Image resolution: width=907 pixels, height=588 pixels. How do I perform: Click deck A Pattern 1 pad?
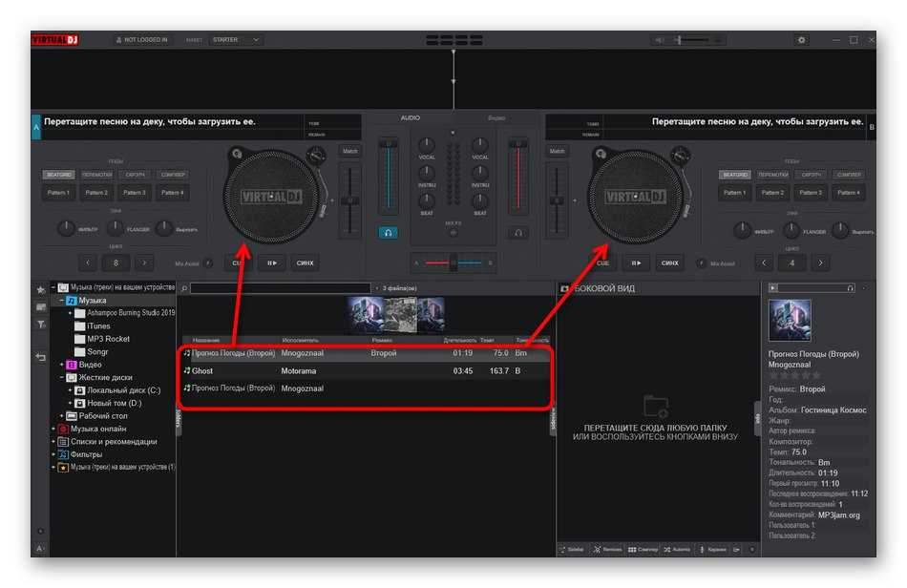tap(59, 193)
